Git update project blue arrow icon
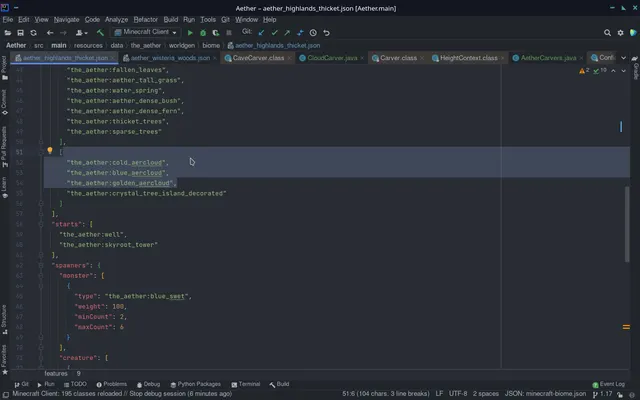The height and width of the screenshot is (400, 640). pos(261,33)
